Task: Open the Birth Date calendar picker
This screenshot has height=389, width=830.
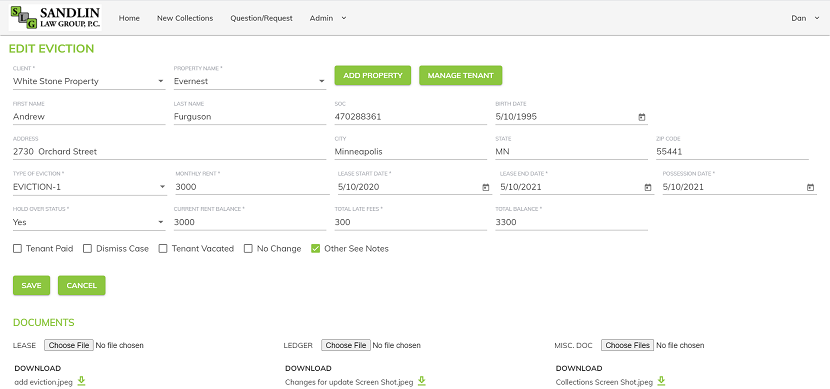Action: [642, 117]
